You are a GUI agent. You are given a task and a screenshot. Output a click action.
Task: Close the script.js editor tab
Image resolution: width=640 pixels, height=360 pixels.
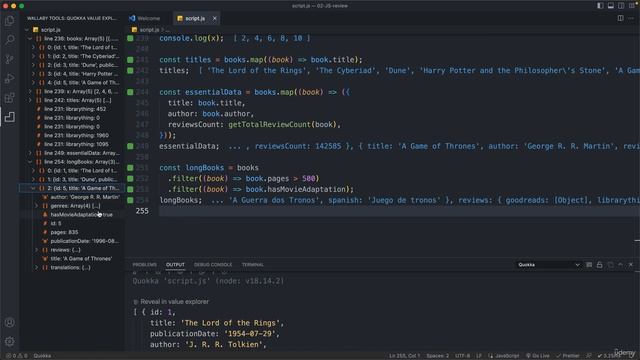tap(214, 18)
